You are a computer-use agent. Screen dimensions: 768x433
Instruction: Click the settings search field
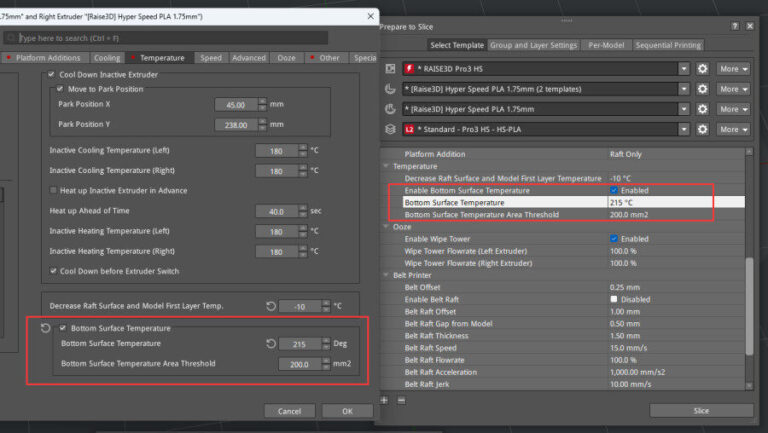pos(166,38)
